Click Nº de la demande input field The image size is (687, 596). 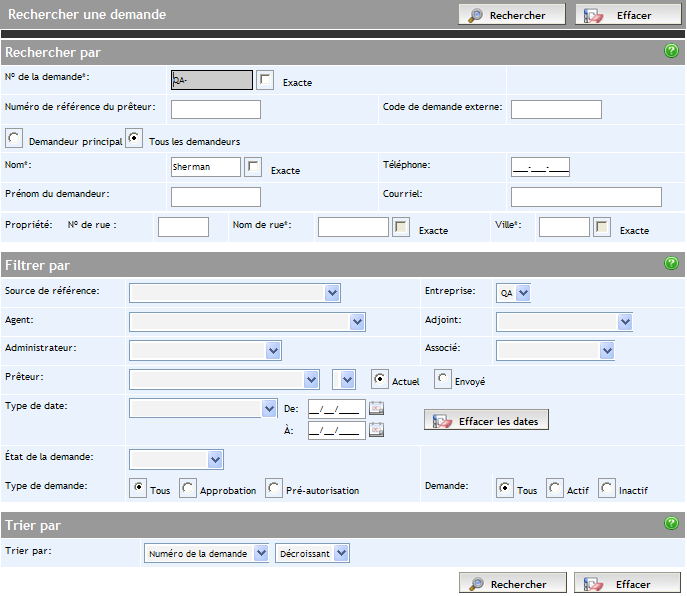pyautogui.click(x=212, y=80)
